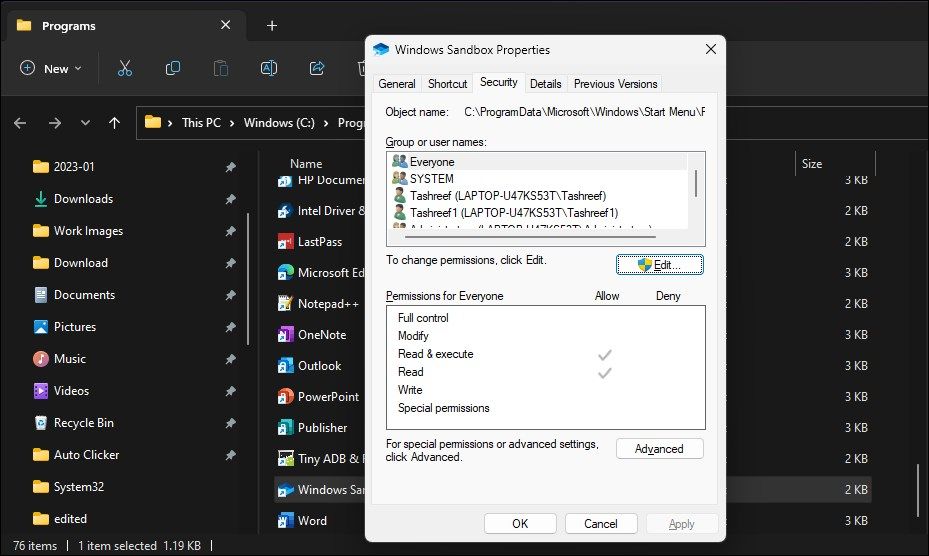
Task: Open Documents in the Explorer sidebar
Action: pos(84,295)
